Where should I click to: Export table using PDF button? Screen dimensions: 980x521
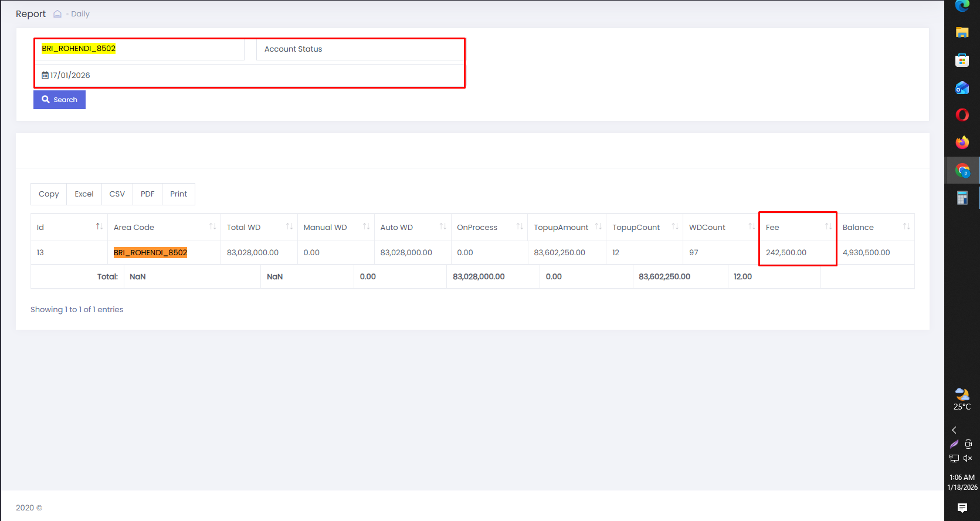pyautogui.click(x=147, y=194)
